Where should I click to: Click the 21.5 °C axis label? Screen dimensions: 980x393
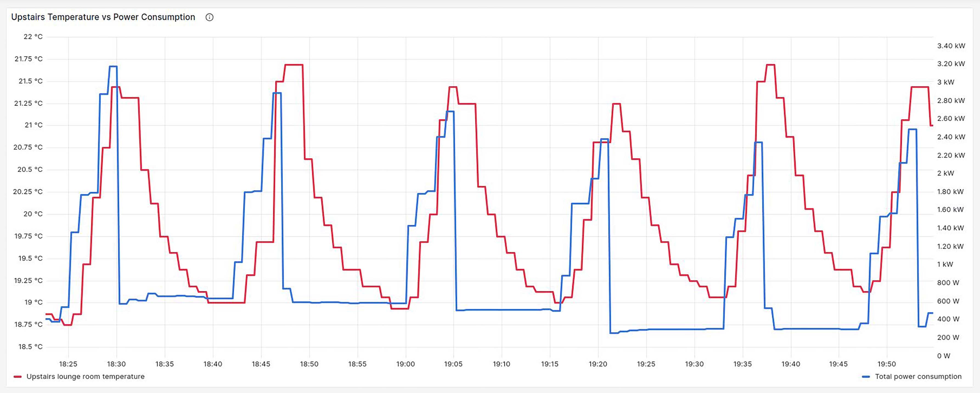(x=30, y=81)
